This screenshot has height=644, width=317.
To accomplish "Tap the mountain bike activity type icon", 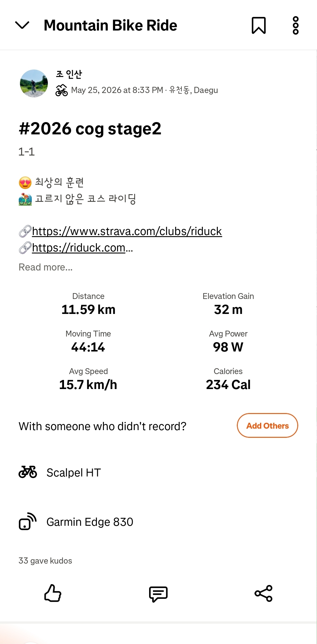I will (x=62, y=90).
